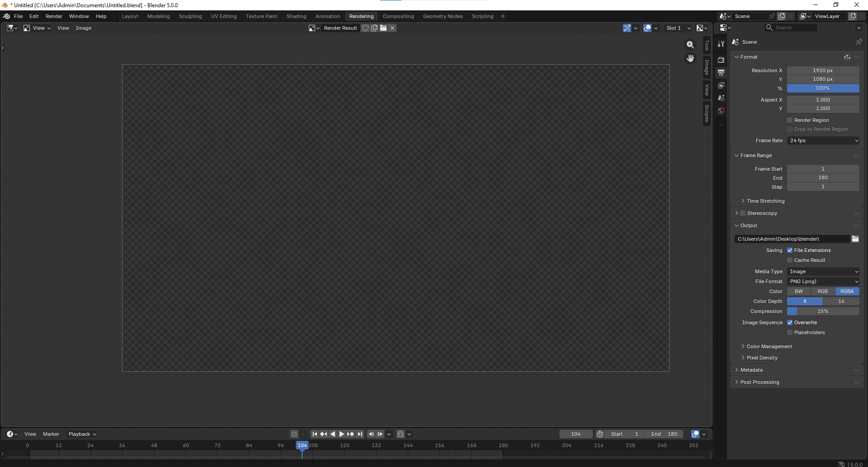Open image with folder icon near Render Result
868x467 pixels.
tap(383, 28)
